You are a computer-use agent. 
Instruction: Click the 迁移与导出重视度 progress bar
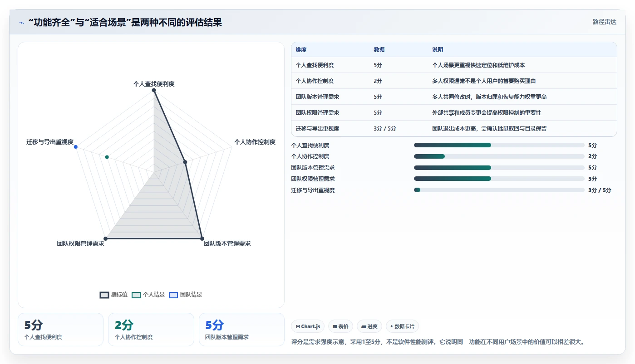499,190
